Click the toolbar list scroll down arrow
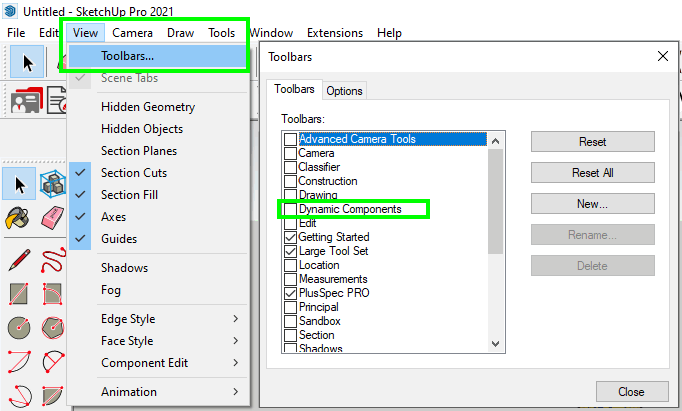Image resolution: width=682 pixels, height=411 pixels. [x=495, y=344]
